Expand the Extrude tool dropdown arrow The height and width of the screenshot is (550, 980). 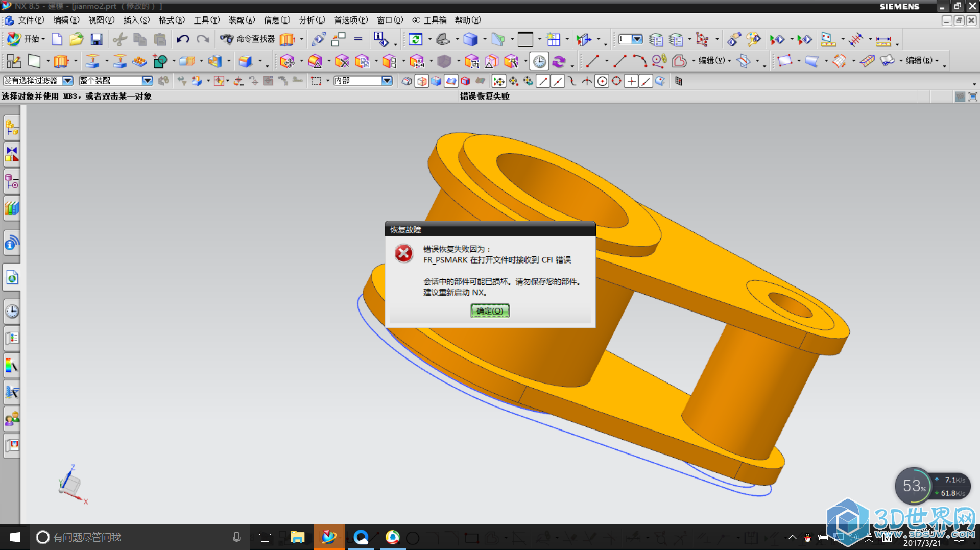click(x=75, y=61)
